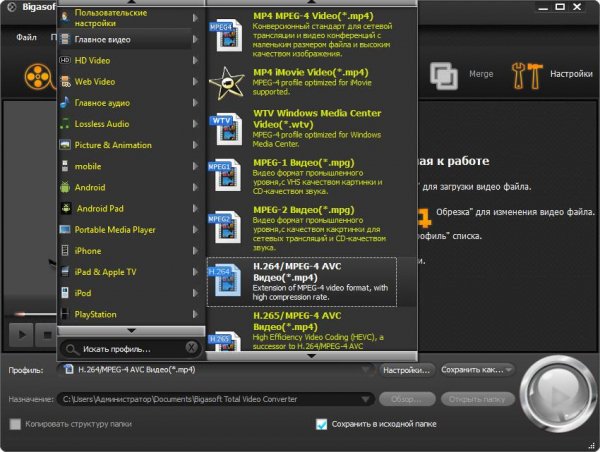Select MP4 iMovie Video(*.mp4) format title
The height and width of the screenshot is (452, 600).
tap(311, 72)
